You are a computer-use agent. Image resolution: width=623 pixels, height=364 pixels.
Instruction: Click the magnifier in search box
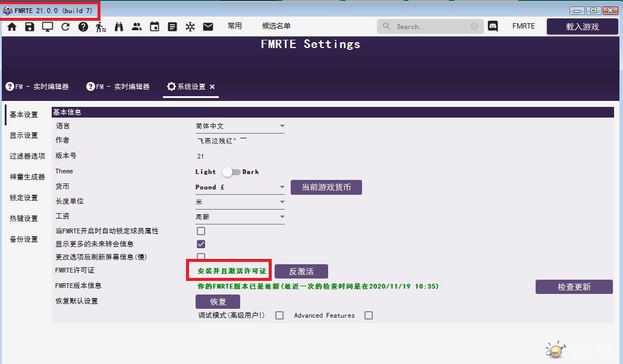click(x=386, y=26)
